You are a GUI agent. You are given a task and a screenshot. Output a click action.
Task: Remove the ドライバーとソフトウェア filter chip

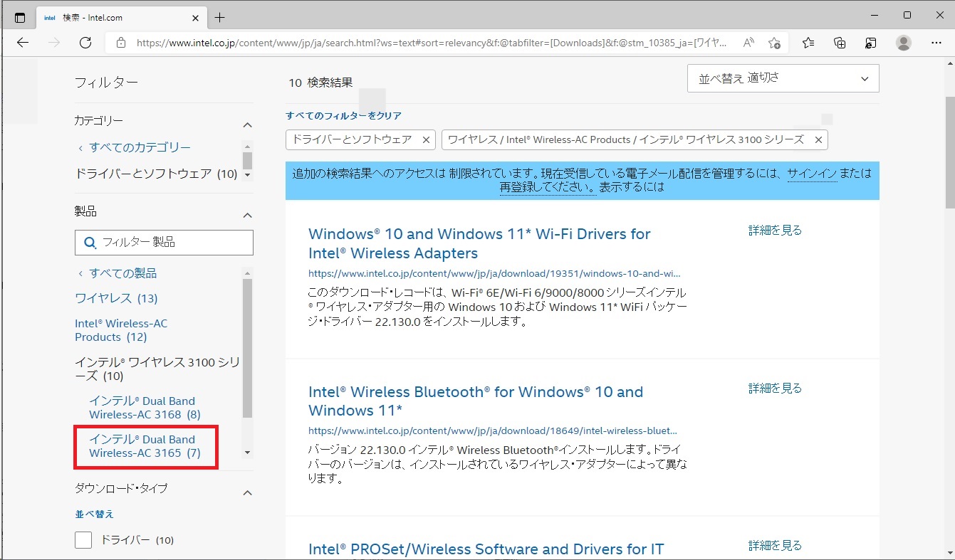[x=426, y=140]
